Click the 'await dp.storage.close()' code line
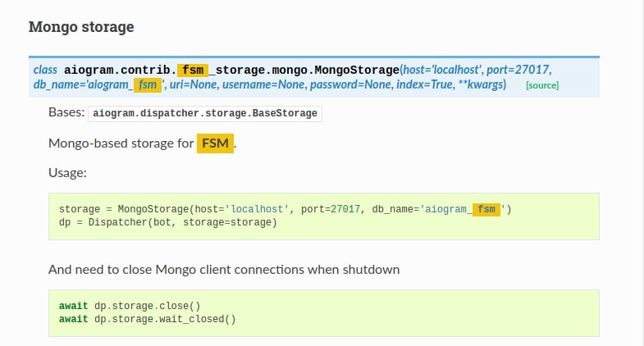 tap(130, 306)
